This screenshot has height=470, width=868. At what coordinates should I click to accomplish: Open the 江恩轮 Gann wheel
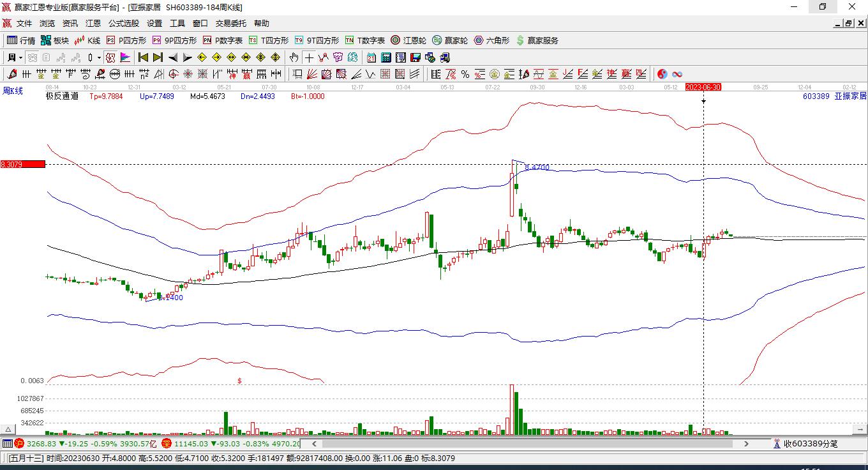pyautogui.click(x=408, y=40)
